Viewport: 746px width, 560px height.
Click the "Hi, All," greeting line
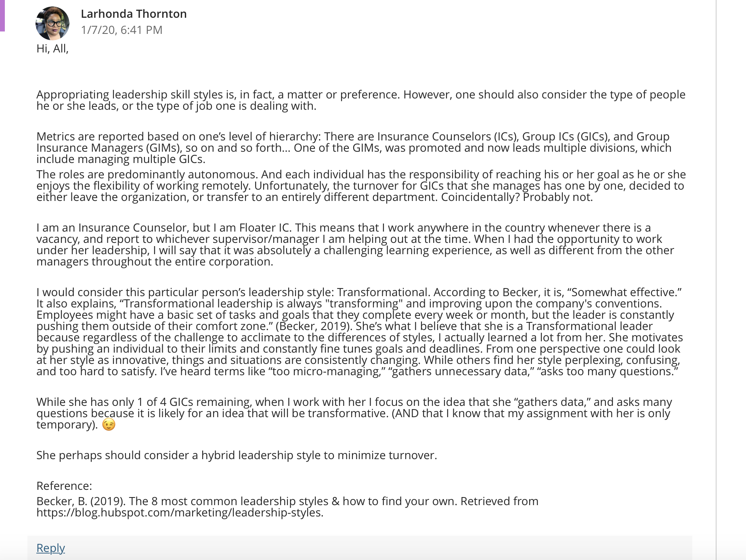click(x=52, y=48)
